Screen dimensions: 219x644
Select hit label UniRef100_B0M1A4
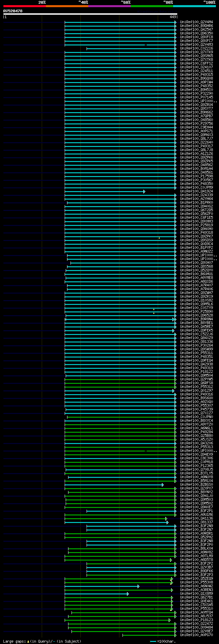pos(196,169)
